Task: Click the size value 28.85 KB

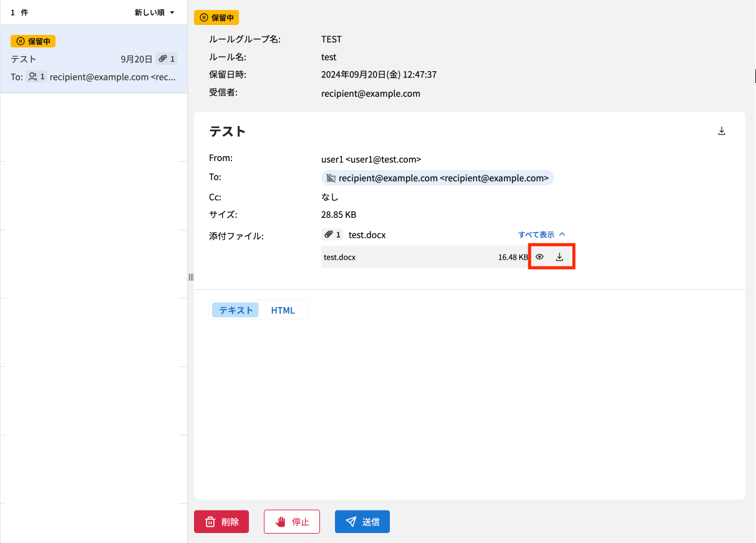Action: 339,215
